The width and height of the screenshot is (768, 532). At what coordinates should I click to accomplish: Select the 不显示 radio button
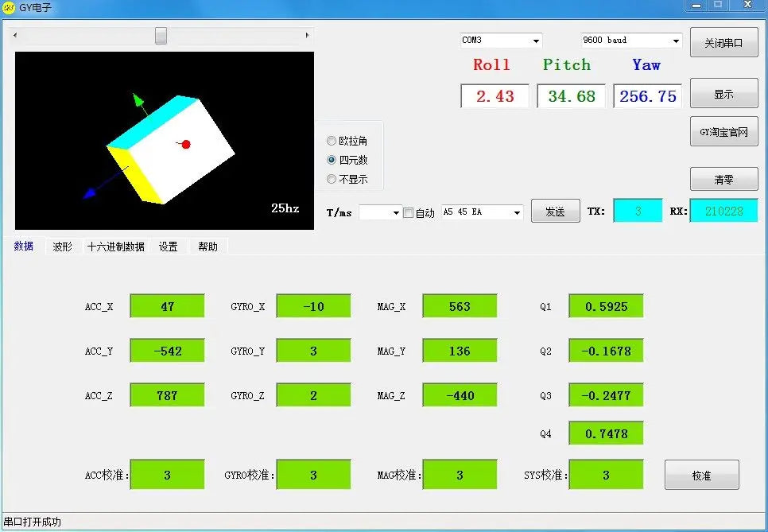pos(332,179)
